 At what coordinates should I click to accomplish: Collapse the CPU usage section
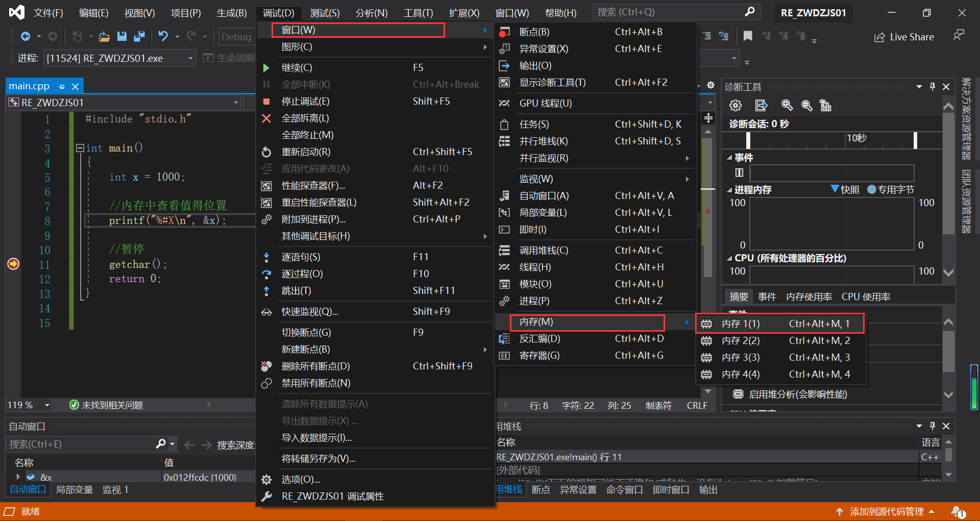point(729,258)
